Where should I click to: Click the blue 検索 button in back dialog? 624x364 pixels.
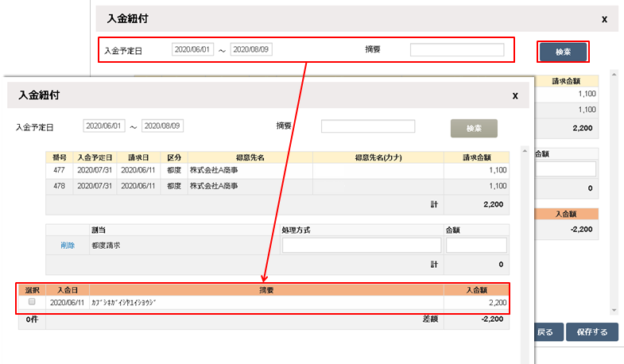[563, 52]
